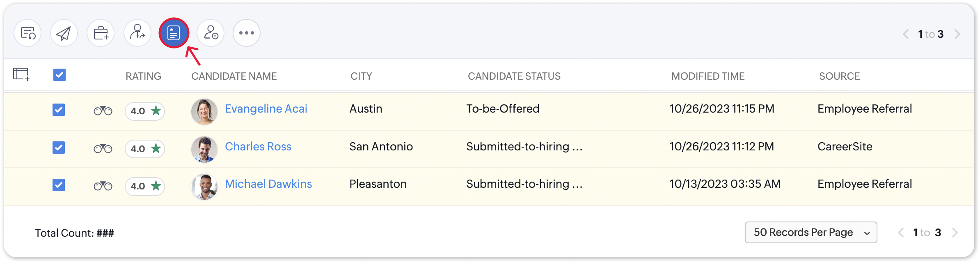Open the 50 Records Per Page dropdown
980x263 pixels.
coord(811,233)
